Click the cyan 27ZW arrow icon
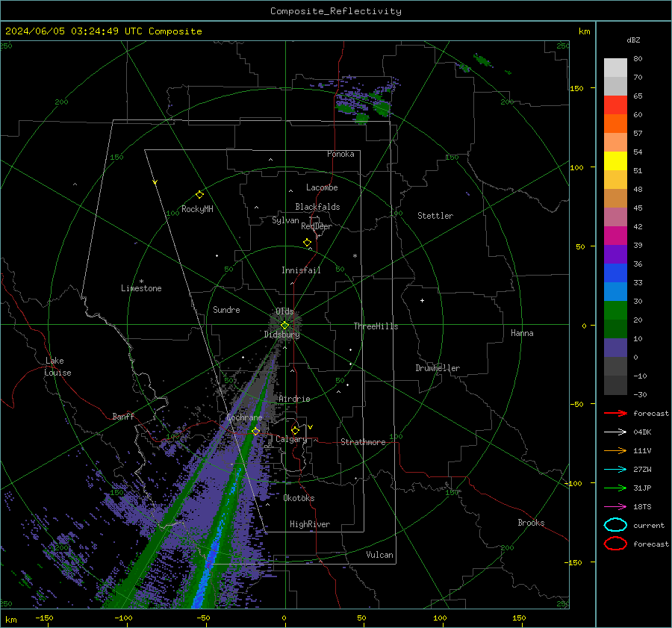The image size is (672, 628). click(615, 470)
